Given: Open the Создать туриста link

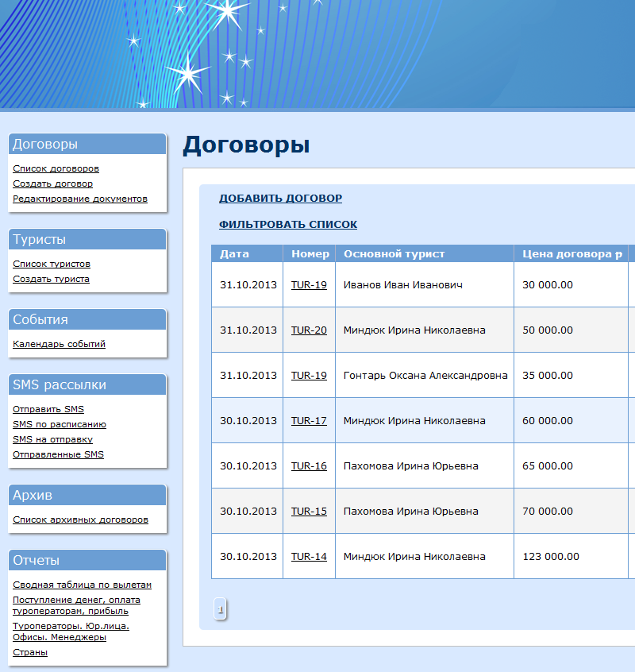Looking at the screenshot, I should [x=51, y=279].
